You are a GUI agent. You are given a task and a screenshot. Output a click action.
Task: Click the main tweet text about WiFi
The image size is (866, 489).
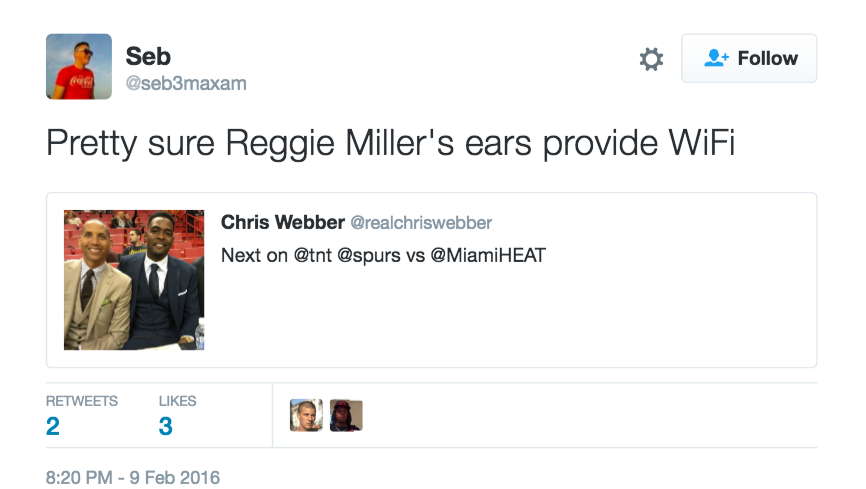[x=390, y=143]
